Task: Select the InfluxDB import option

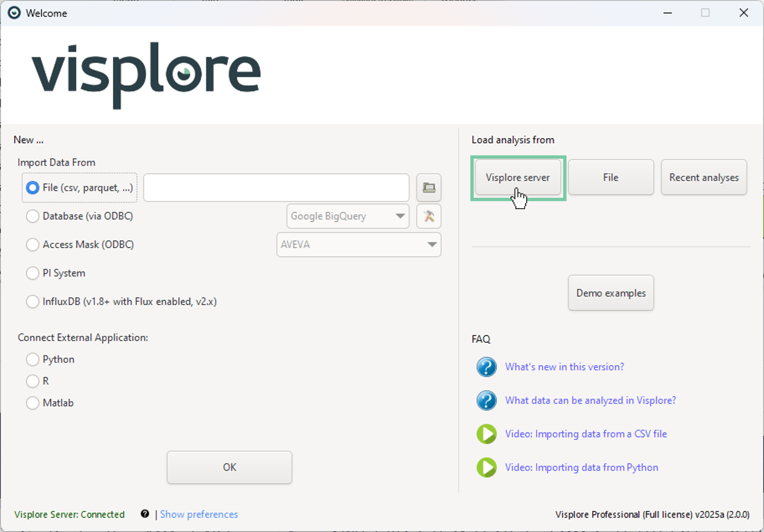Action: click(x=33, y=302)
